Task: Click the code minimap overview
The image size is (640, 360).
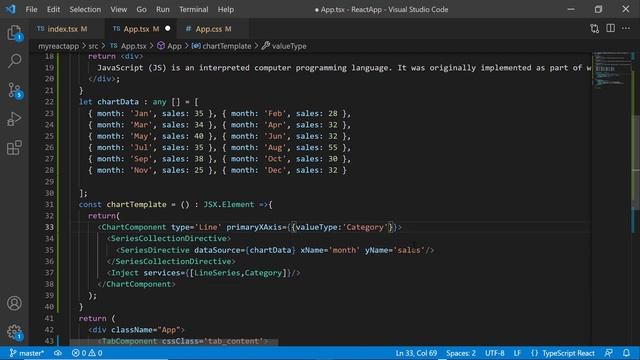Action: [x=611, y=70]
